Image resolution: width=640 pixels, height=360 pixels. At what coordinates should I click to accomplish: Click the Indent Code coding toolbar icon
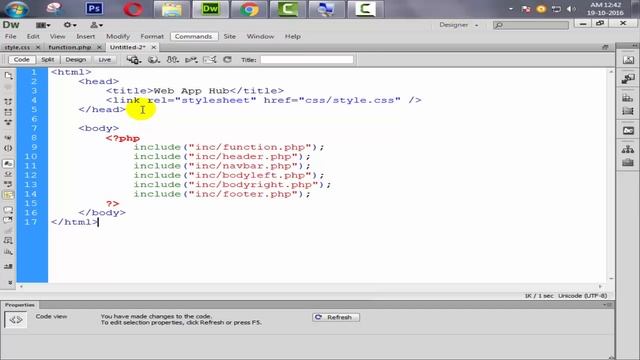8,267
